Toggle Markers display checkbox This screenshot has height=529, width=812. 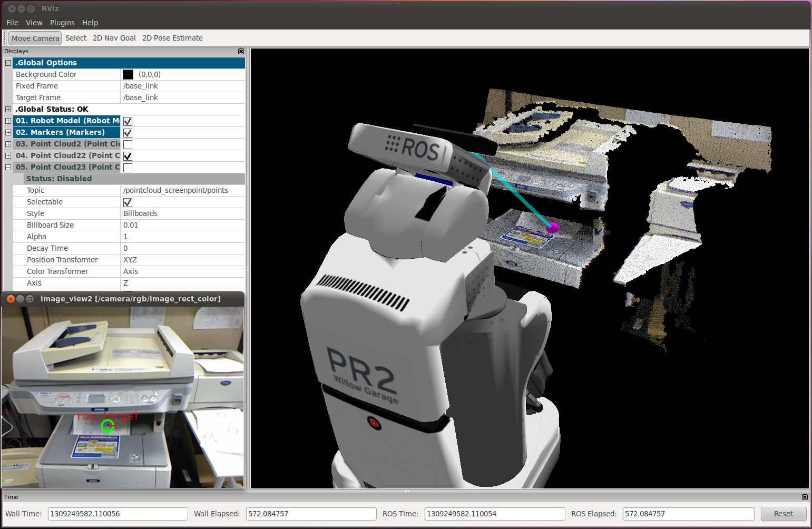[128, 133]
